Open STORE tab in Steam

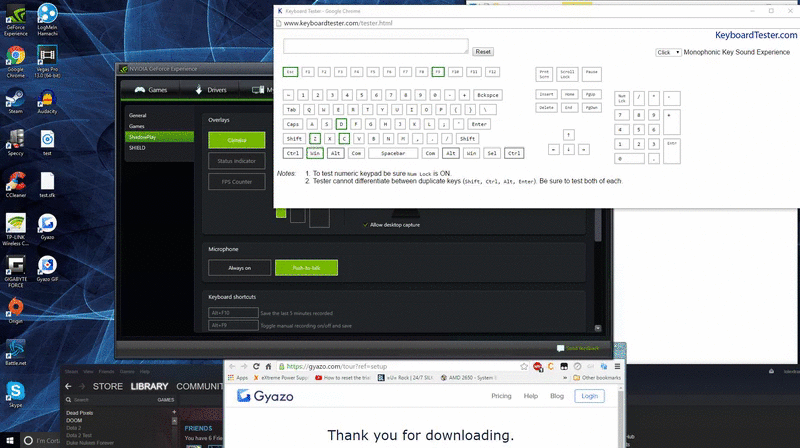pos(107,386)
